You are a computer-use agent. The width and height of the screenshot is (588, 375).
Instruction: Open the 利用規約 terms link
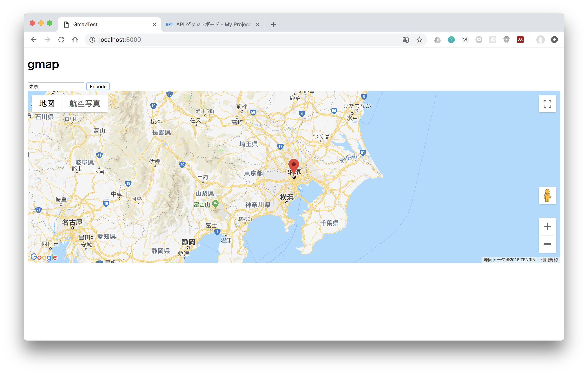[x=549, y=260]
